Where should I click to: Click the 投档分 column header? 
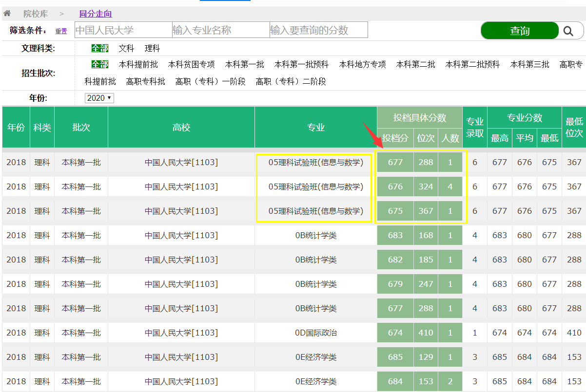click(395, 138)
